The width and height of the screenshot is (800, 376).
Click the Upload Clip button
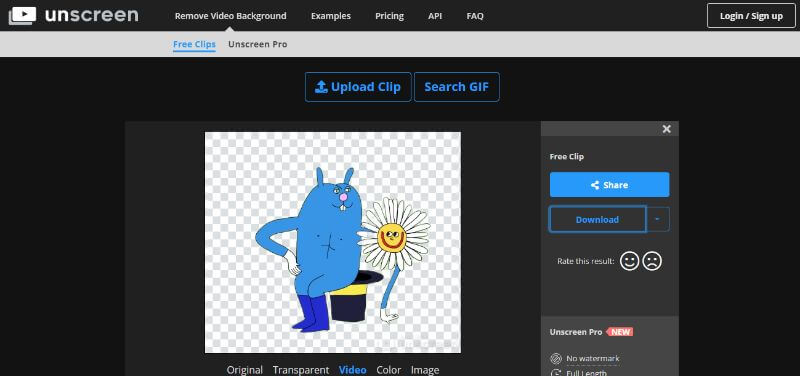pos(358,87)
